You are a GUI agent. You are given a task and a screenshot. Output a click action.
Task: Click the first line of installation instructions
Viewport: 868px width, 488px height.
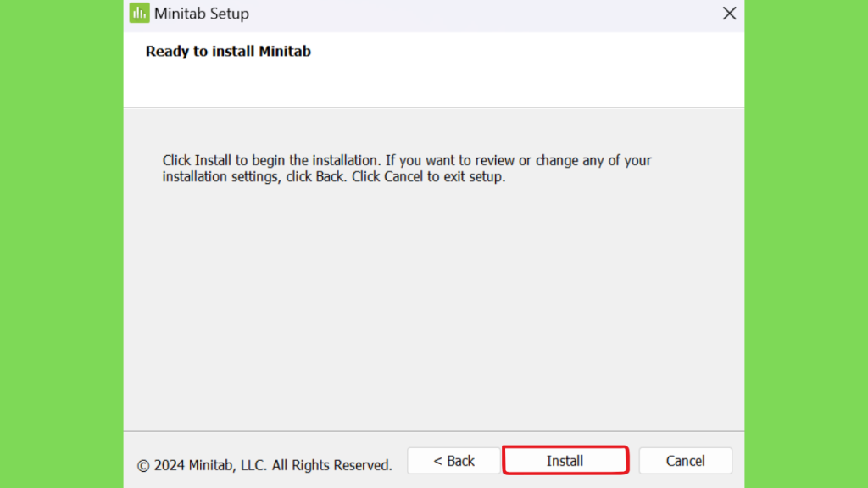[407, 160]
